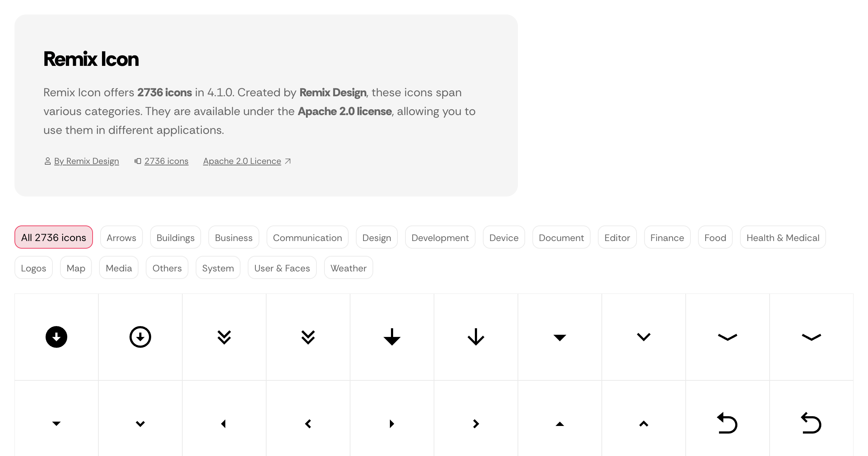This screenshot has height=456, width=868.
Task: Select the Logos filter
Action: pos(33,268)
